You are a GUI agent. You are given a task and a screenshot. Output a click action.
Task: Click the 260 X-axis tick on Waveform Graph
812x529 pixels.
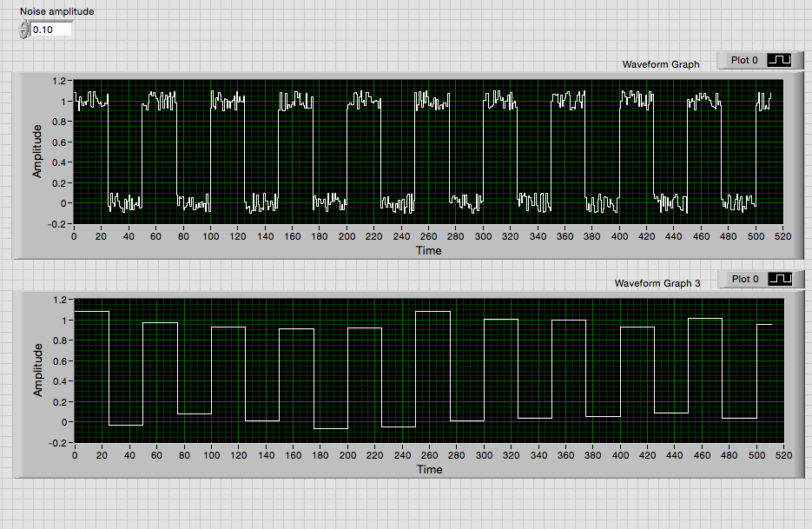428,236
